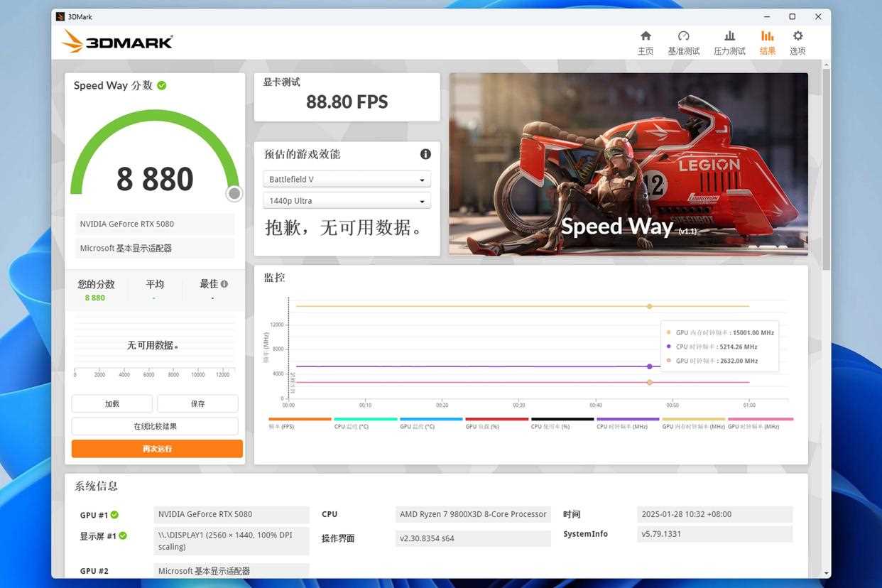Click the 加载 load button
Image resolution: width=882 pixels, height=588 pixels.
click(x=112, y=403)
